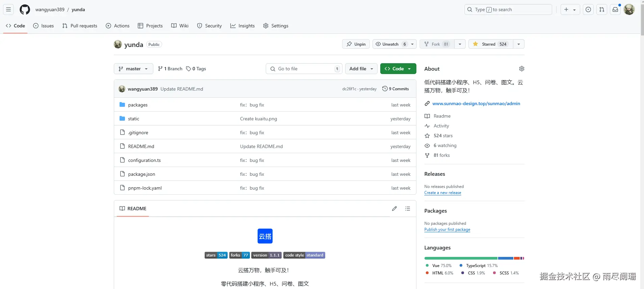Open Security tab
The image size is (644, 289).
point(209,26)
